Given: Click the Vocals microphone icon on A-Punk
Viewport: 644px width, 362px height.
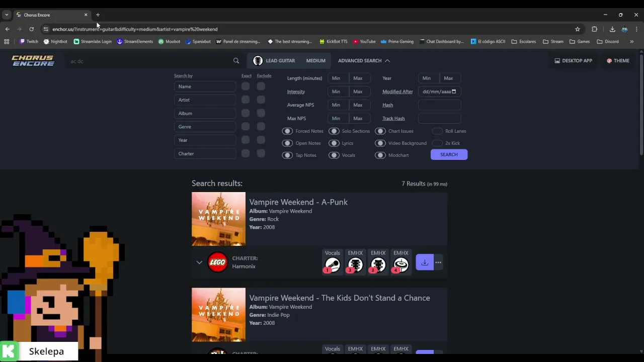Looking at the screenshot, I should [333, 265].
